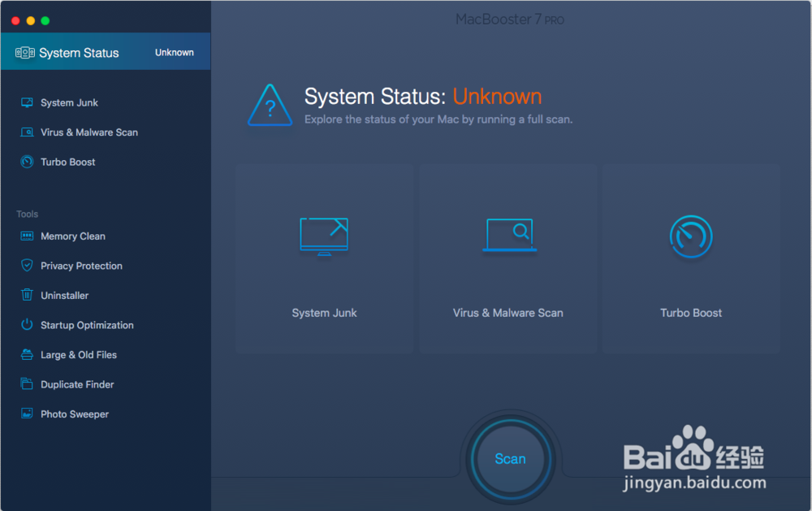Viewport: 812px width, 511px height.
Task: Click the MacBooster 7 PRO title
Action: (510, 19)
